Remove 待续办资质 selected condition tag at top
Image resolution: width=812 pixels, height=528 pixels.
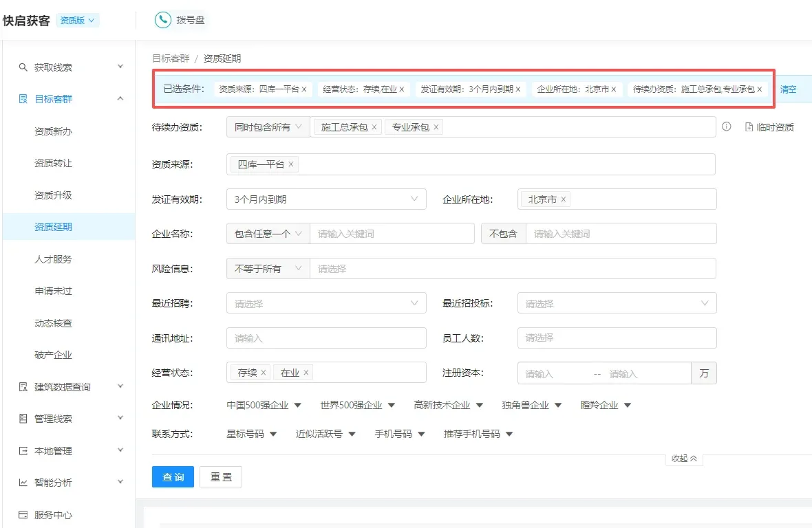pos(760,89)
